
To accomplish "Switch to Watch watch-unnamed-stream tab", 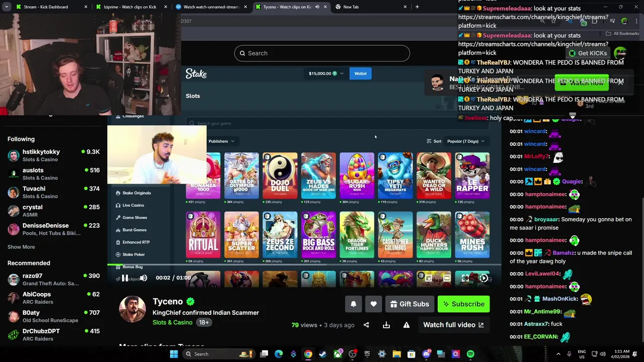I will coord(211,7).
